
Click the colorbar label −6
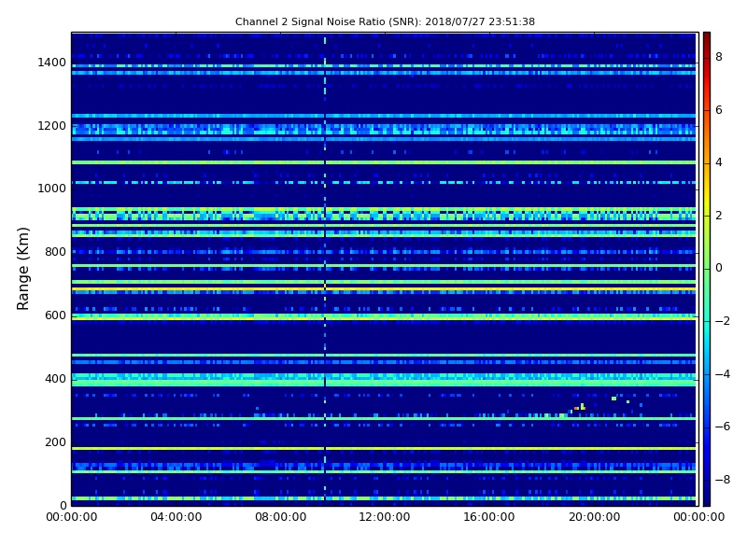click(x=723, y=427)
